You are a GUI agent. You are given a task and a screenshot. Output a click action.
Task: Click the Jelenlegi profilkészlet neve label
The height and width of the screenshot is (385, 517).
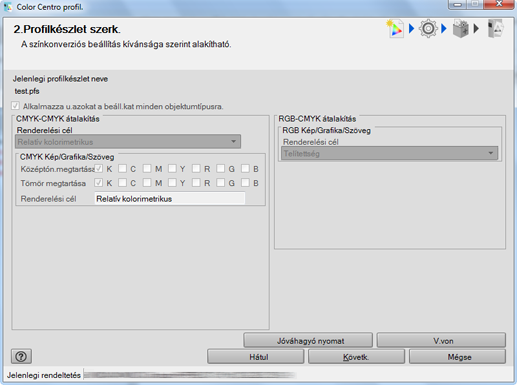[60, 79]
